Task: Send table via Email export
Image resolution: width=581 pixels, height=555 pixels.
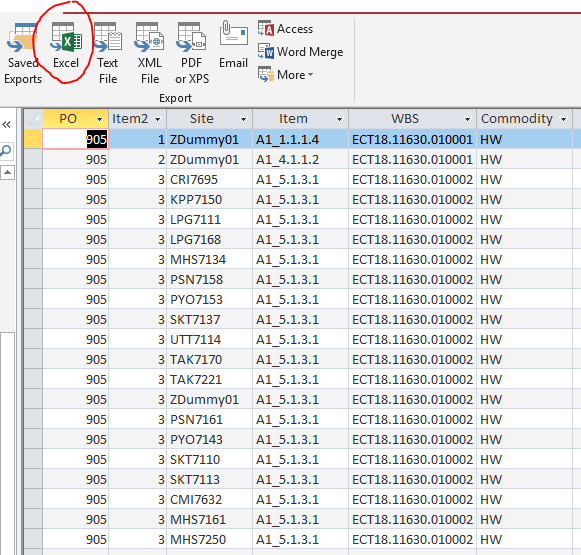Action: 233,45
